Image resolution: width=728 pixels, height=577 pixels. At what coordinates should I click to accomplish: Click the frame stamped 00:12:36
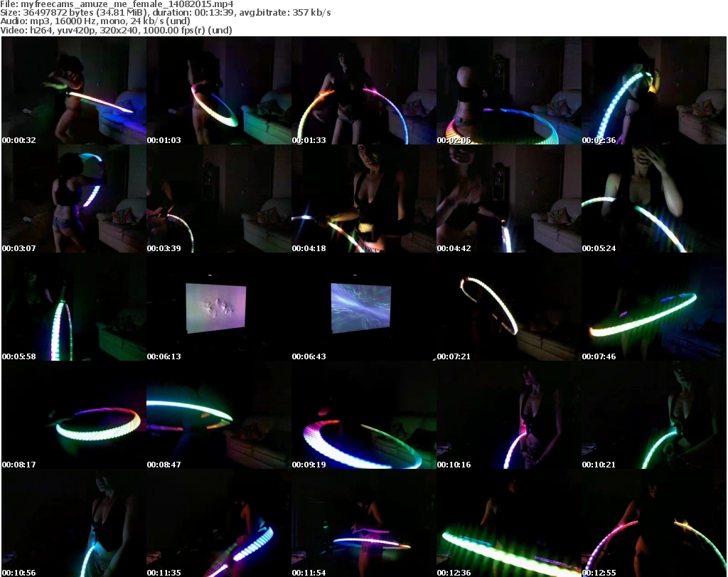pyautogui.click(x=509, y=523)
